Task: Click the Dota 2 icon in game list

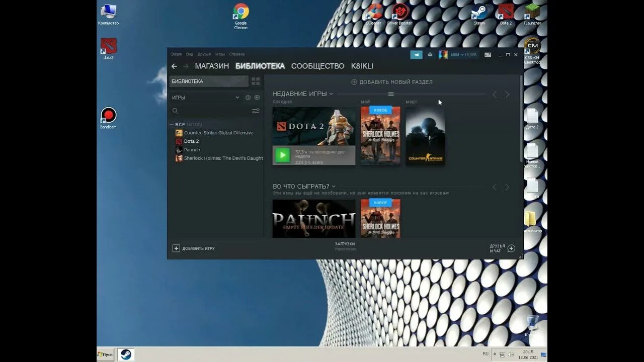Action: click(x=179, y=141)
